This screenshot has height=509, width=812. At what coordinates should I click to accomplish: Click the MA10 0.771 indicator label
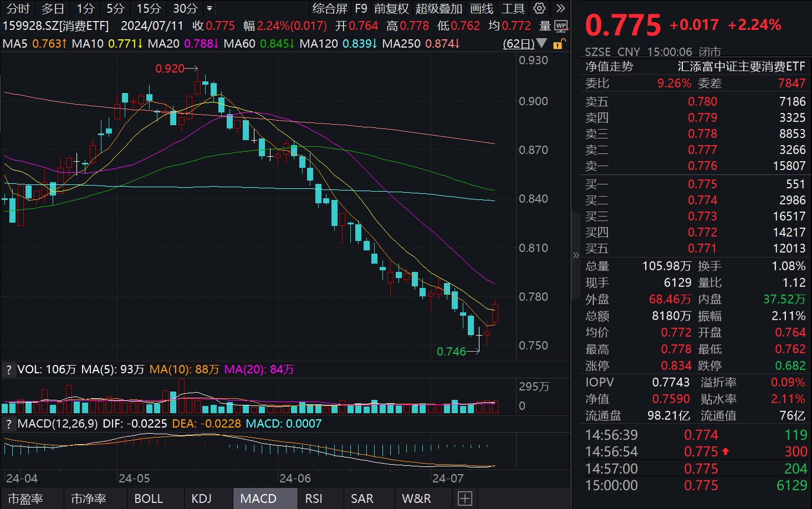click(108, 43)
